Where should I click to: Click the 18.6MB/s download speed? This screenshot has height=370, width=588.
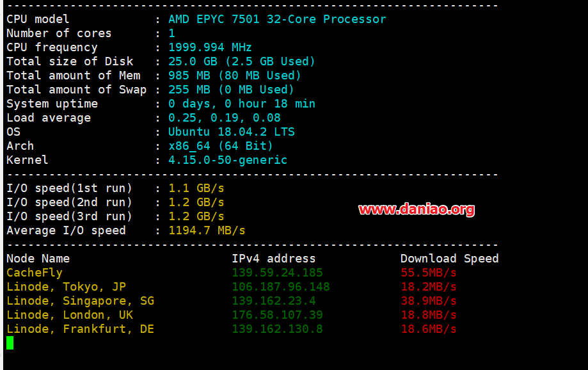[x=429, y=329]
